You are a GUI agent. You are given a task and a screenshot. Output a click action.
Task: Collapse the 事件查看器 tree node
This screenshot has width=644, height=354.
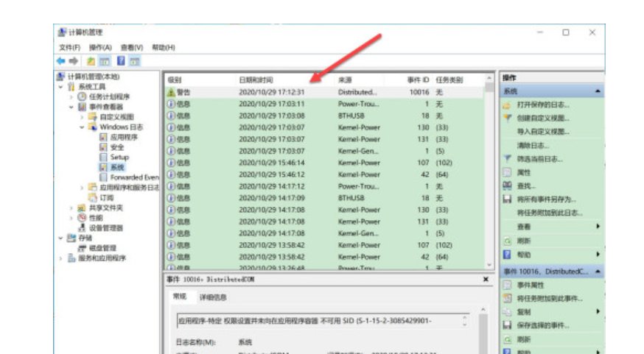click(x=71, y=107)
